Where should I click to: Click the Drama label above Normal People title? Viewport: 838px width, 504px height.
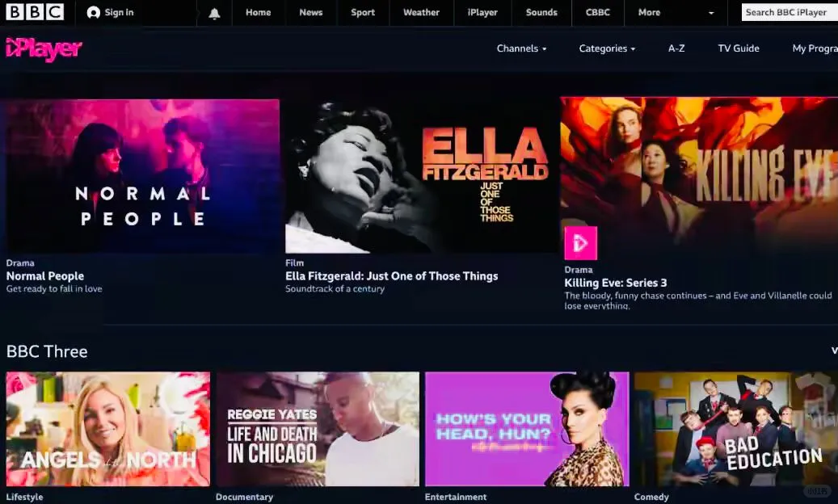click(x=20, y=262)
